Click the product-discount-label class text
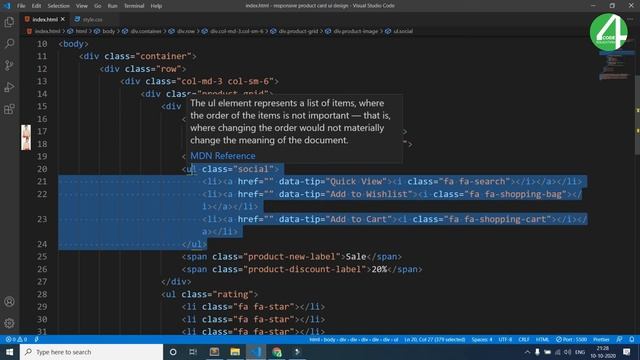 pyautogui.click(x=307, y=269)
